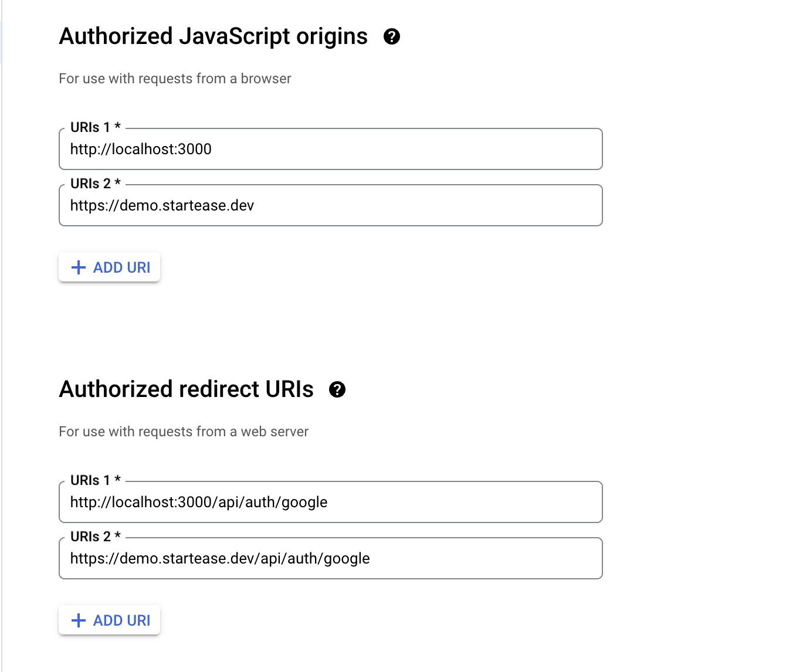This screenshot has height=672, width=786.
Task: Add a new URI under JavaScript origins
Action: (109, 267)
